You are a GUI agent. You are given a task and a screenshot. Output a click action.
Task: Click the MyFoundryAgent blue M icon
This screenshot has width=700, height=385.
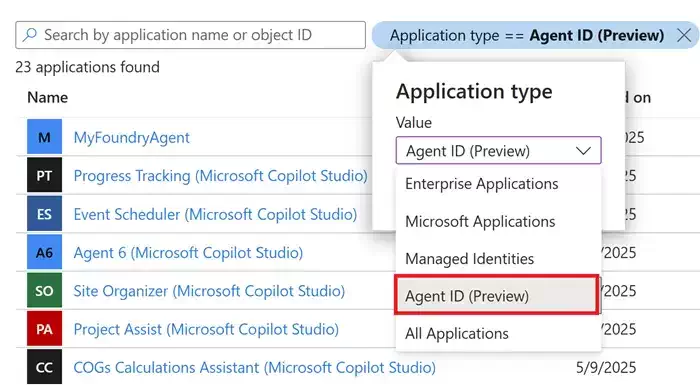click(44, 137)
